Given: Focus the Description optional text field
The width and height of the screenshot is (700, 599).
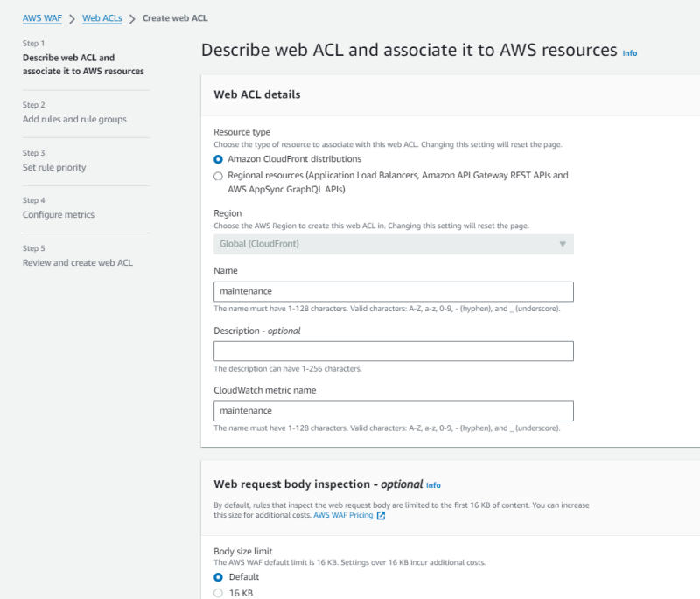Looking at the screenshot, I should pyautogui.click(x=393, y=352).
